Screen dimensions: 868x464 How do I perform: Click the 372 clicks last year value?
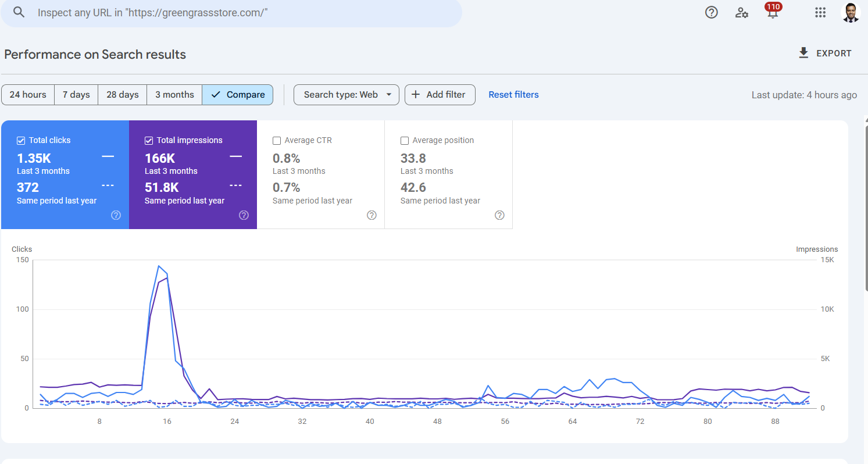28,187
